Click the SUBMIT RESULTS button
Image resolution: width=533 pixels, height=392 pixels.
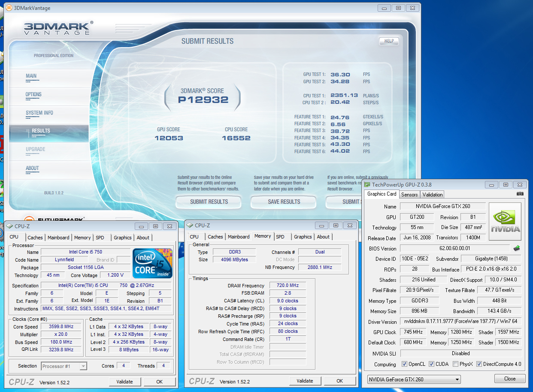[x=209, y=202]
